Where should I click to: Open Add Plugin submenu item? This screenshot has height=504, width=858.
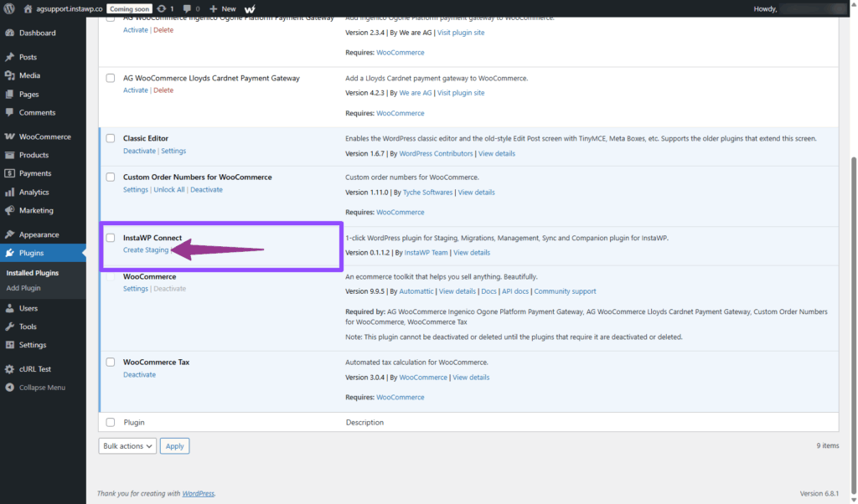click(23, 288)
